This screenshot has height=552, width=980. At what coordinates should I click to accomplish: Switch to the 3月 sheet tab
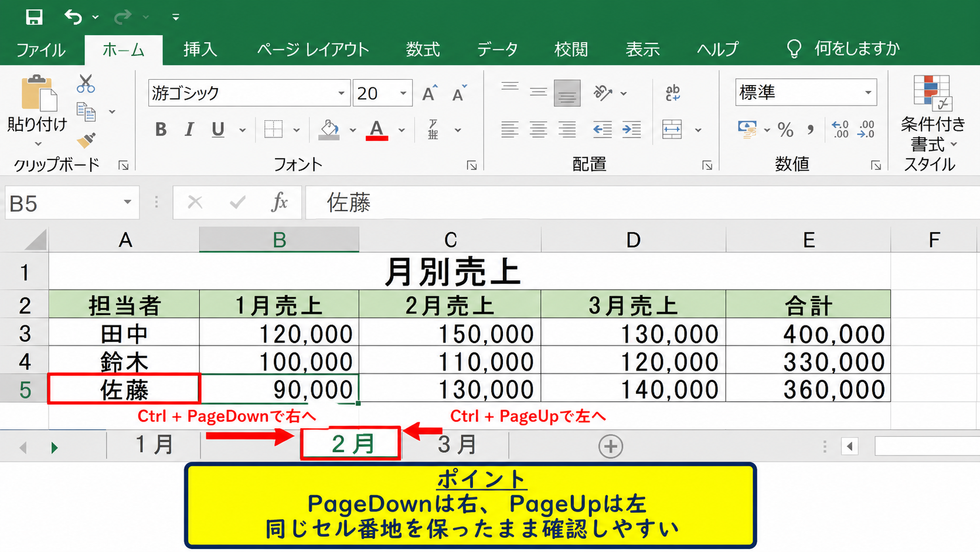[x=457, y=445]
